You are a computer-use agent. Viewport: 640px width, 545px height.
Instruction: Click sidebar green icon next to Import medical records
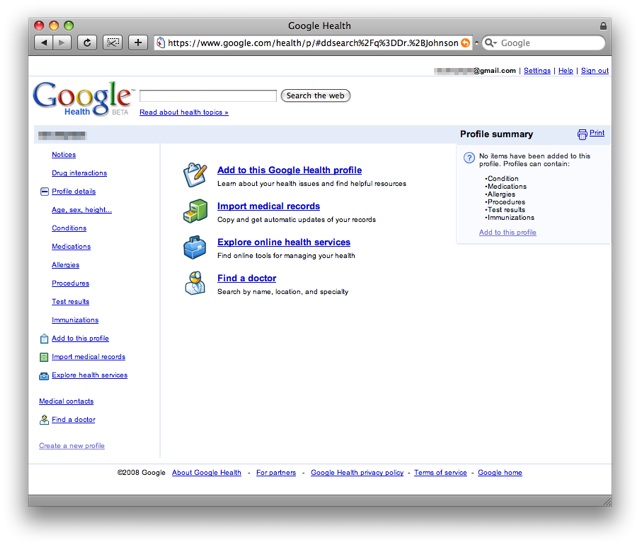[x=44, y=357]
